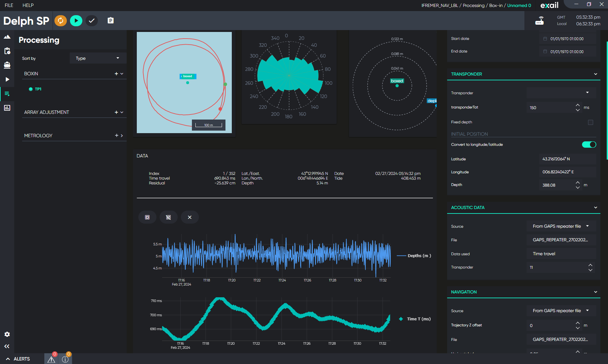608x364 pixels.
Task: Toggle Time T (ms) legend series
Action: [x=415, y=319]
